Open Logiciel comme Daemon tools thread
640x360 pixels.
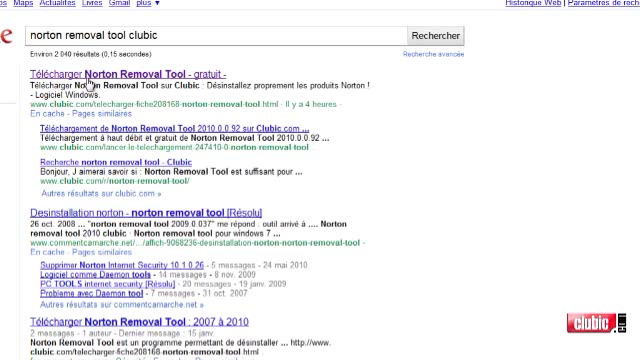(96, 275)
